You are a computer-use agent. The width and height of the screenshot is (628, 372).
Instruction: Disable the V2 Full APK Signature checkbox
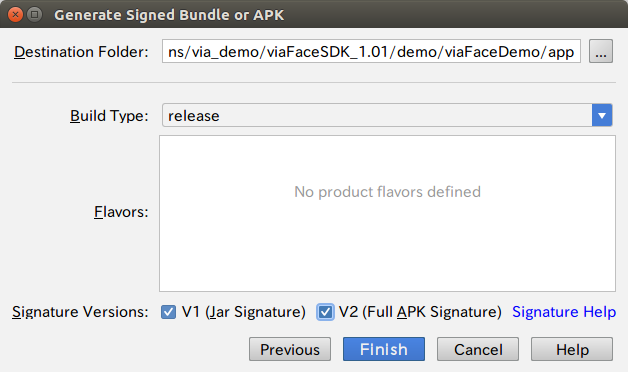pyautogui.click(x=325, y=312)
